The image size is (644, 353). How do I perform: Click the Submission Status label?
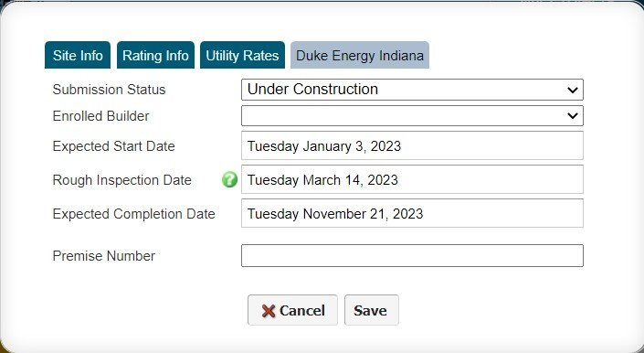tap(110, 90)
